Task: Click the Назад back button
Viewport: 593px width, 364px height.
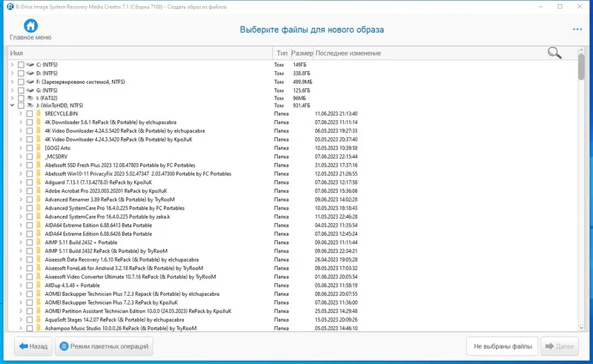Action: 33,346
